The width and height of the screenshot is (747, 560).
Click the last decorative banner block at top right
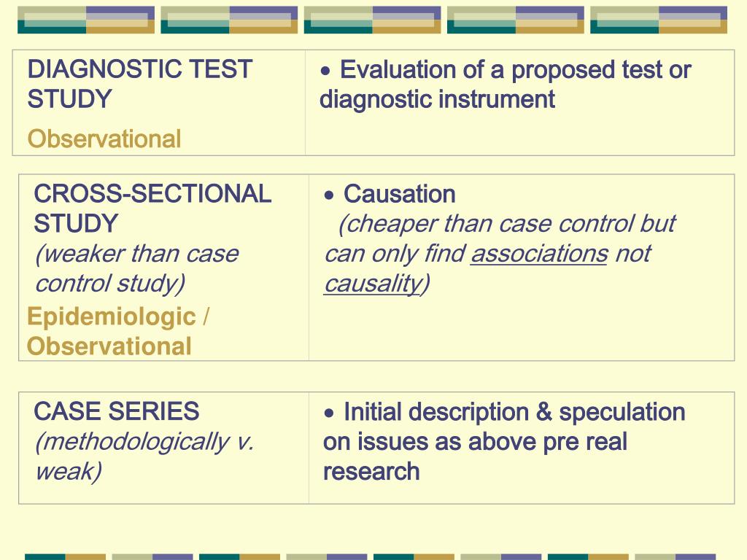pyautogui.click(x=658, y=20)
